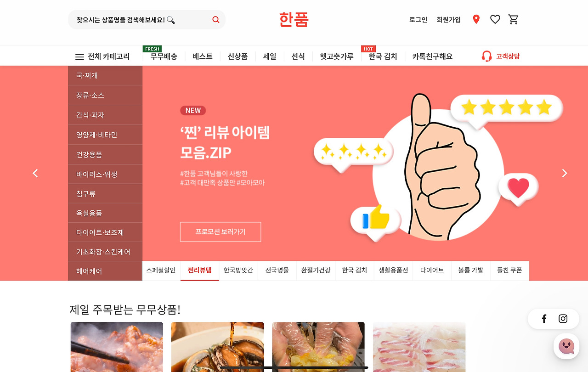The height and width of the screenshot is (372, 588).
Task: Select the 다이어트 banner tab
Action: [432, 271]
